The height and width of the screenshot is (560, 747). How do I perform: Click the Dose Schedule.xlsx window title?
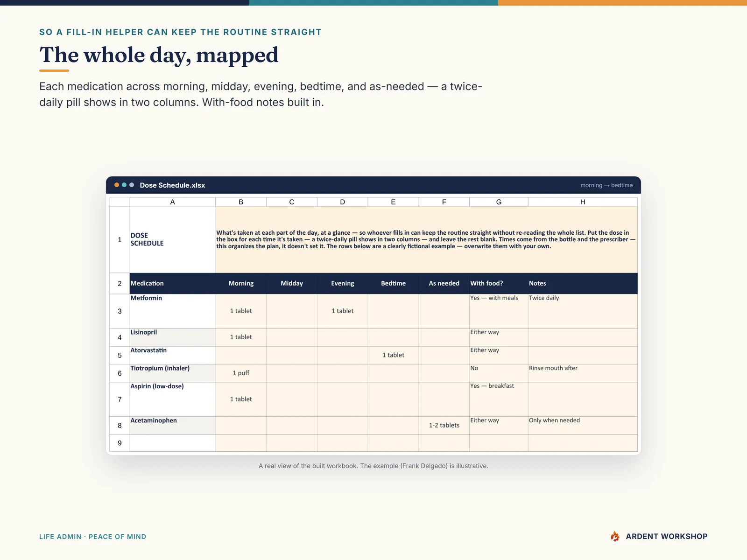tap(172, 185)
